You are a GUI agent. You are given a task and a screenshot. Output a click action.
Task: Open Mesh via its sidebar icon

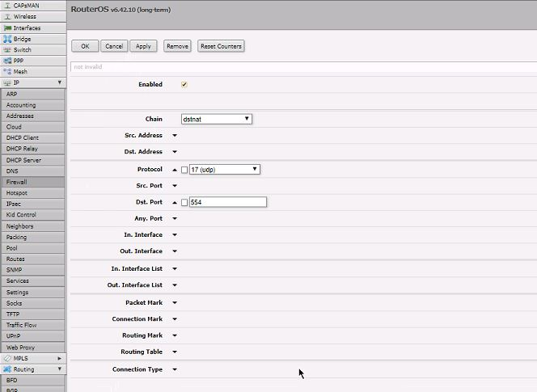7,71
